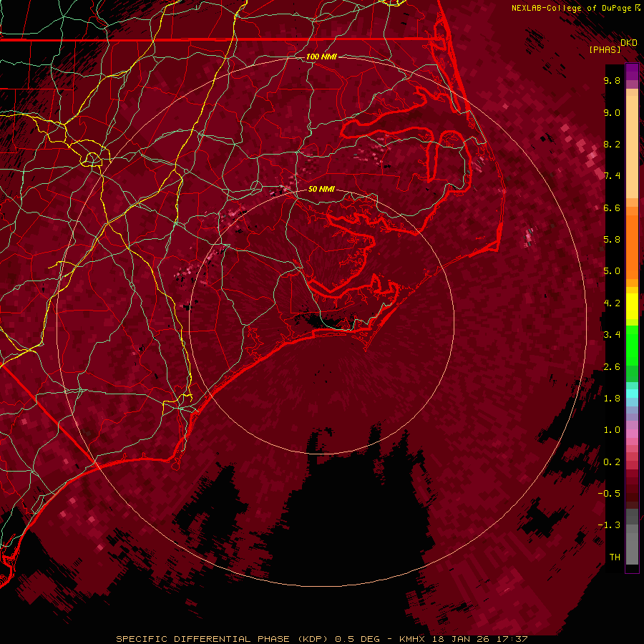Click the -0.5 legend value

609,494
